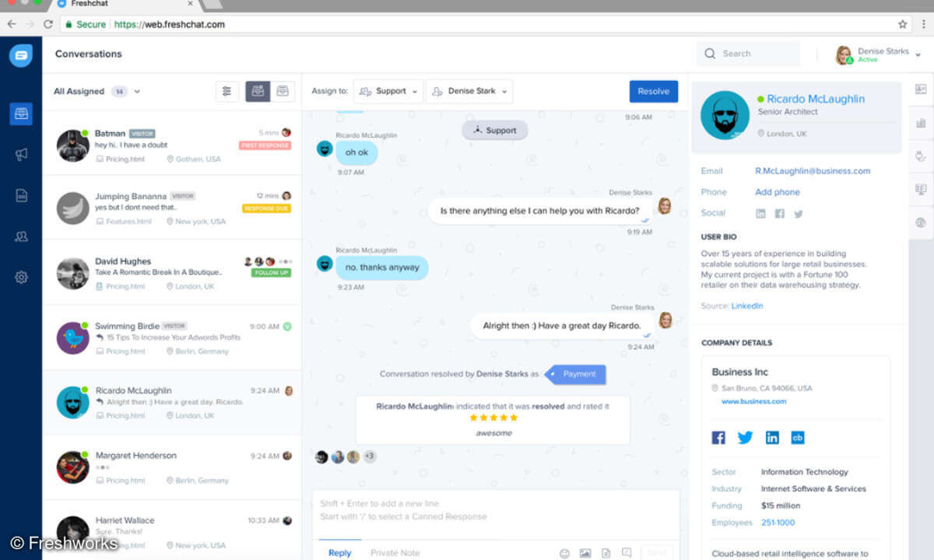The width and height of the screenshot is (934, 560).
Task: Open the globe tab on right rail
Action: pos(922,222)
